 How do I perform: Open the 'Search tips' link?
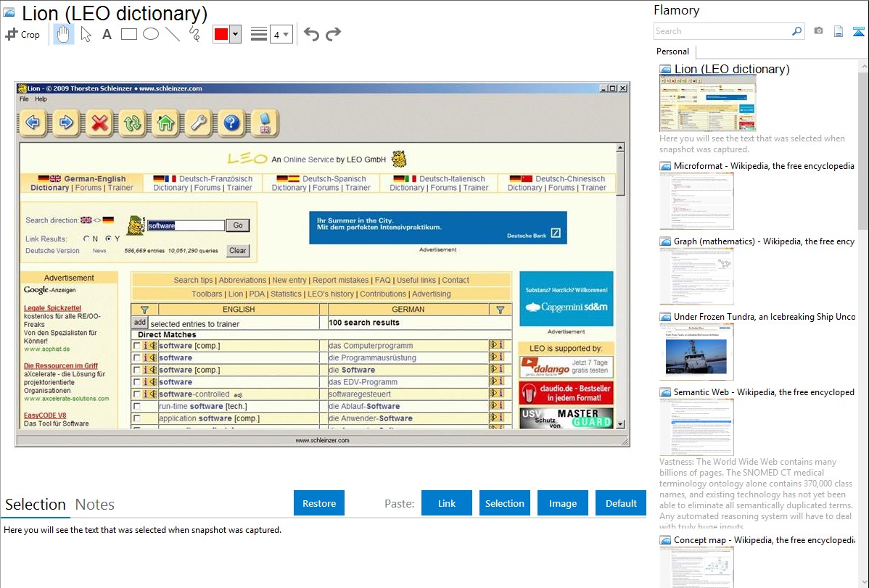193,281
